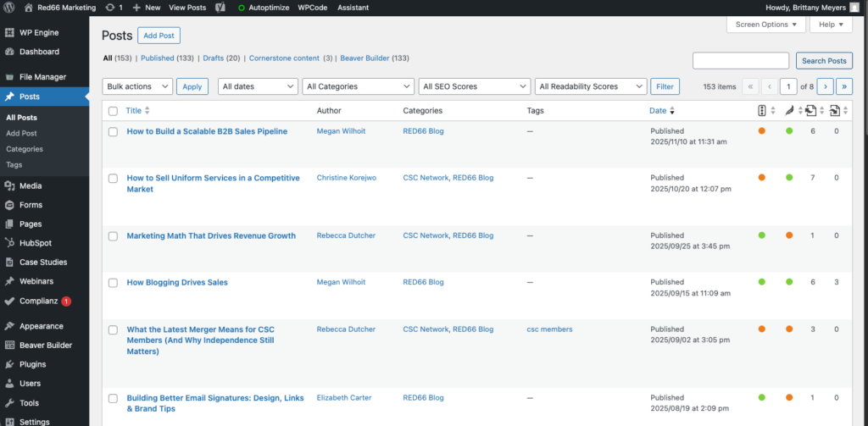The height and width of the screenshot is (426, 868).
Task: Click the orange SEO score dot for first post
Action: [x=761, y=131]
